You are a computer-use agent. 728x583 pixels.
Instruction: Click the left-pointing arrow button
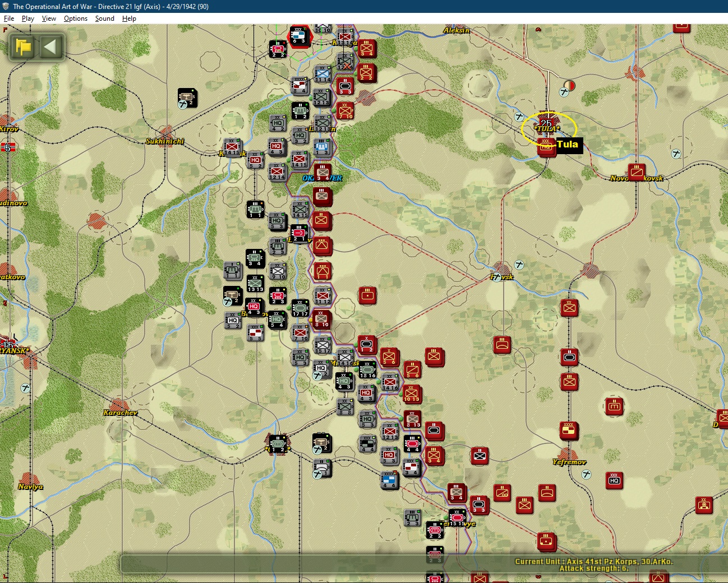click(50, 47)
